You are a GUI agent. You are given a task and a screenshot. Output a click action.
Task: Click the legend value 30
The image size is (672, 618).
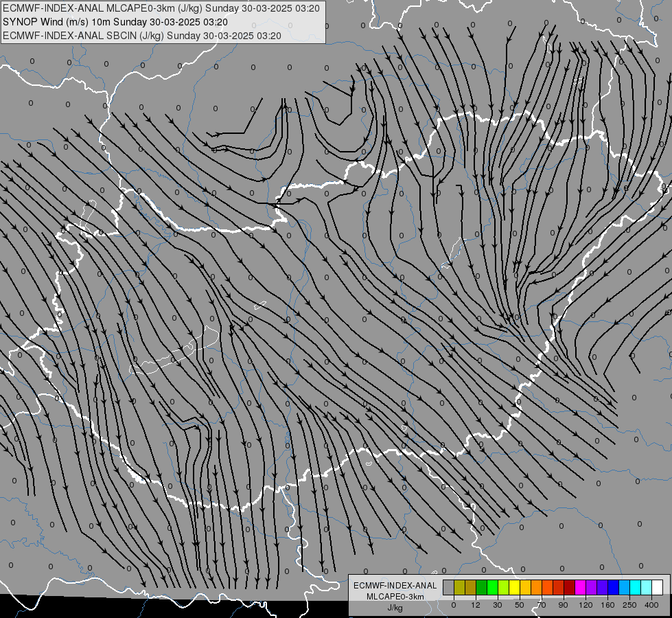498,605
